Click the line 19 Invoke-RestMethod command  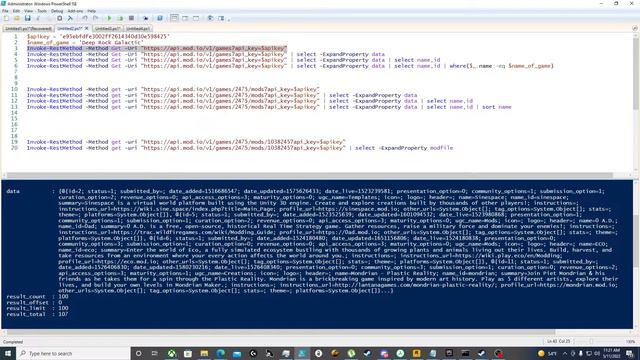pyautogui.click(x=186, y=142)
